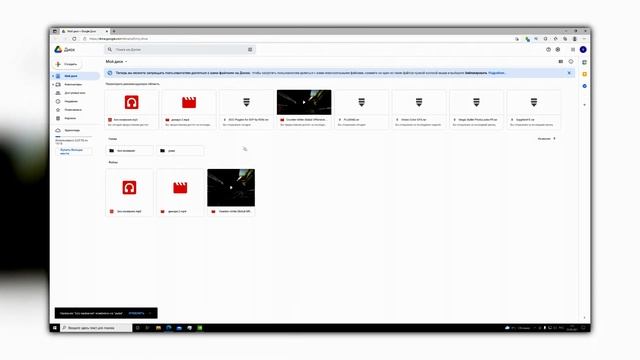Follow the Learn more link in the blue banner
This screenshot has height=360, width=640.
[x=497, y=73]
